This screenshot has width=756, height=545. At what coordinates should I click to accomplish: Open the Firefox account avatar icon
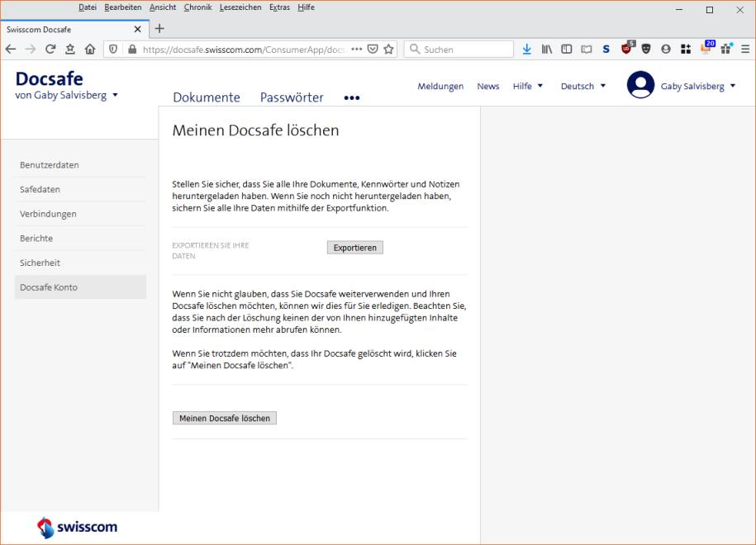point(666,50)
